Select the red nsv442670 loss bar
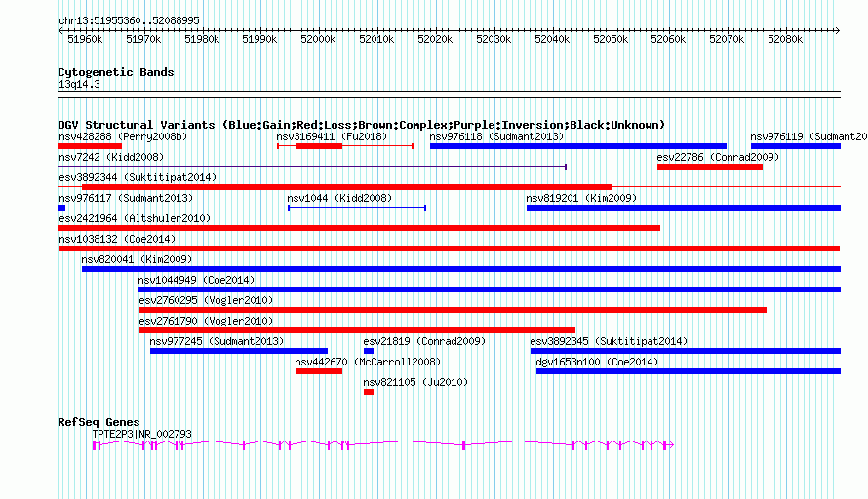This screenshot has width=868, height=499. 319,371
